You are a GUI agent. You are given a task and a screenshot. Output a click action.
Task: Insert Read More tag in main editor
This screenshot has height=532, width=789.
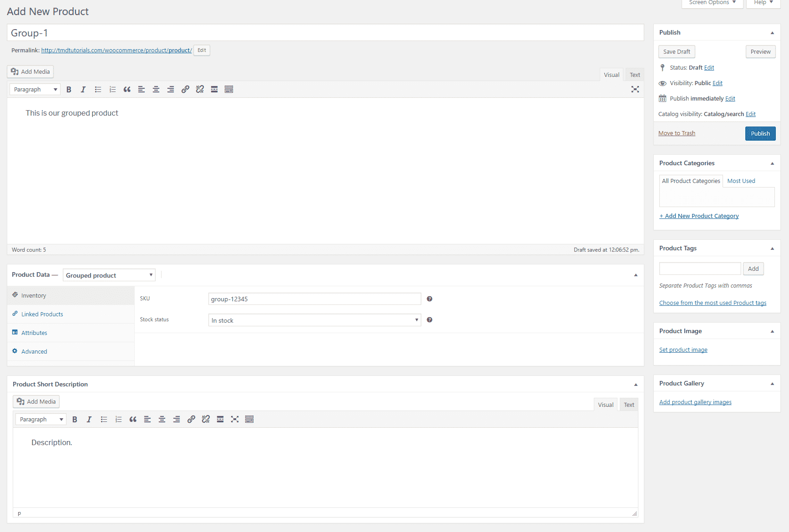(x=214, y=90)
